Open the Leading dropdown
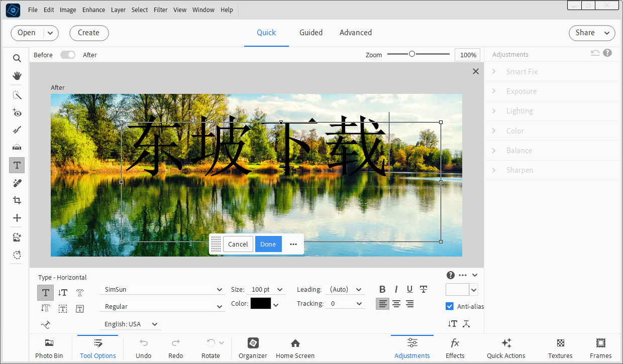The height and width of the screenshot is (364, 623). 345,289
